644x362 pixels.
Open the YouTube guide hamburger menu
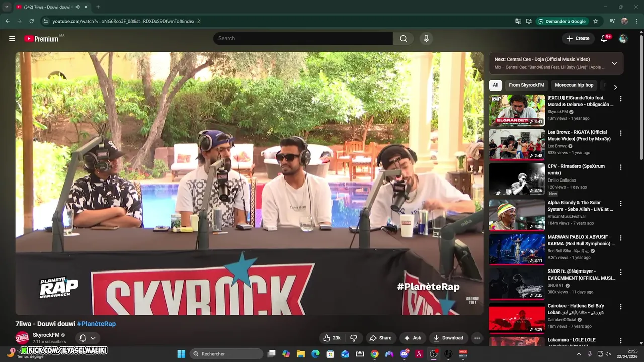[x=12, y=39]
